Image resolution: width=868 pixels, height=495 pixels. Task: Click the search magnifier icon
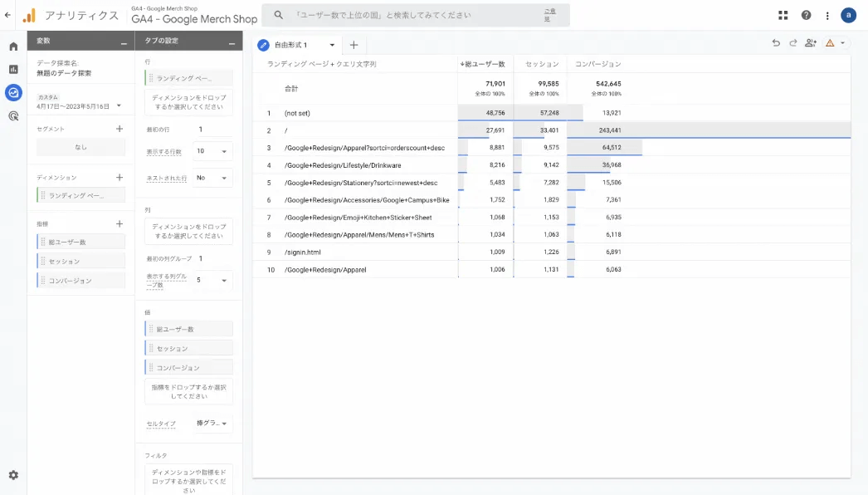click(x=279, y=16)
